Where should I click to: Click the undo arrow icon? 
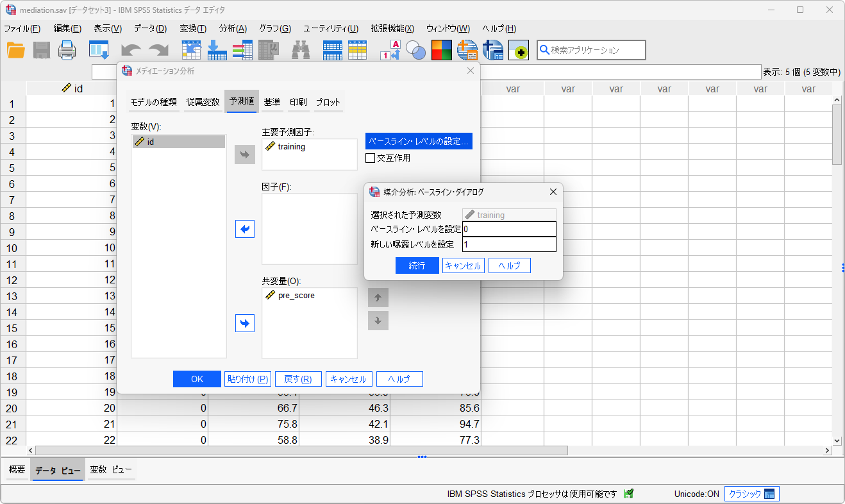[x=131, y=51]
